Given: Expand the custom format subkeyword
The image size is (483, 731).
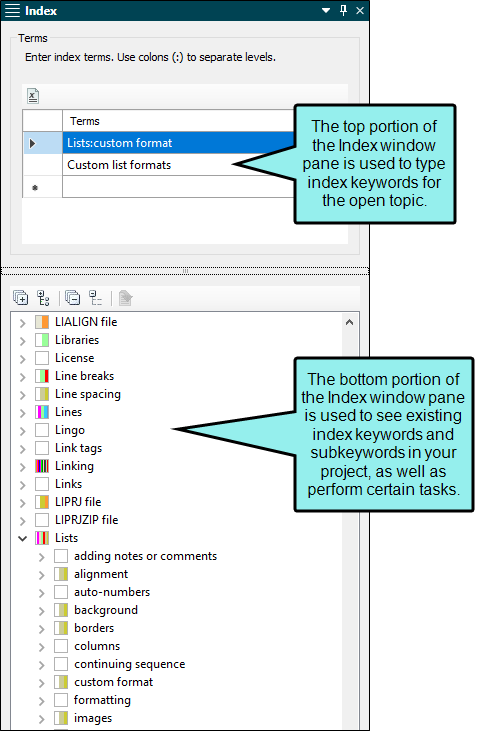Looking at the screenshot, I should tap(41, 683).
